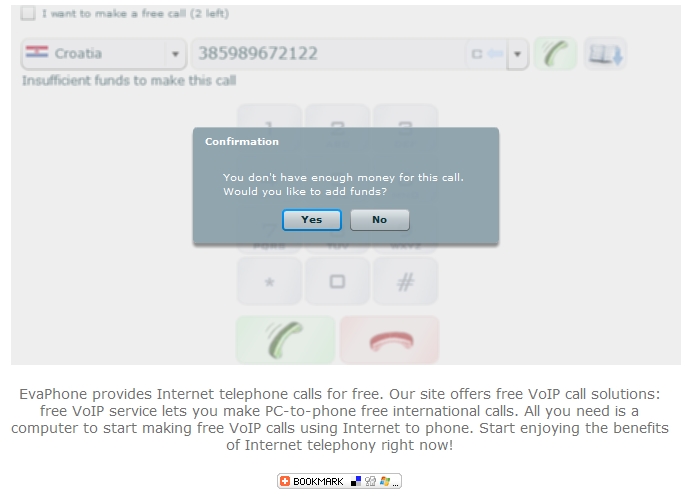This screenshot has width=693, height=502.
Task: Expand the phone number history dropdown arrow
Action: click(x=517, y=54)
